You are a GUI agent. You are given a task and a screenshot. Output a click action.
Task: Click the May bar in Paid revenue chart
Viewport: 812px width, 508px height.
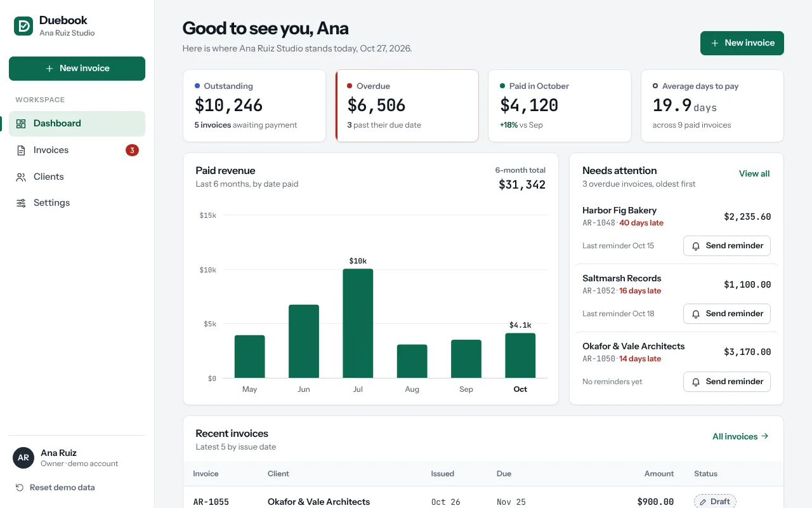pyautogui.click(x=250, y=357)
